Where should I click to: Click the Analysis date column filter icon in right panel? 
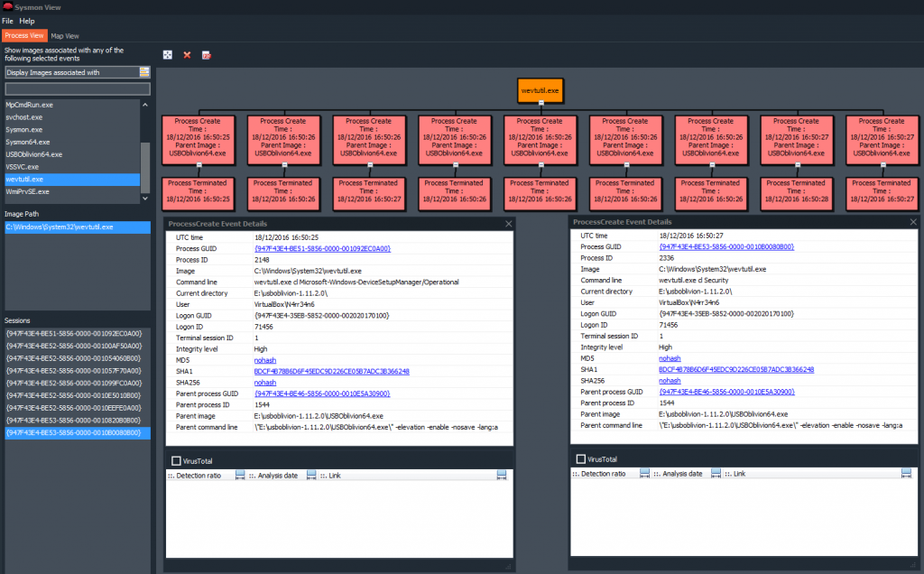coord(716,473)
